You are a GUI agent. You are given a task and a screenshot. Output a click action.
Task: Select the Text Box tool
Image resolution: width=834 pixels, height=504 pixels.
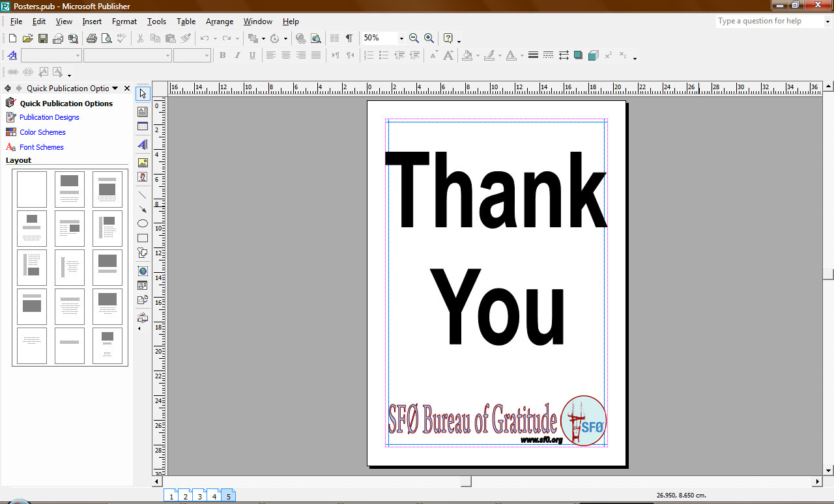[143, 112]
